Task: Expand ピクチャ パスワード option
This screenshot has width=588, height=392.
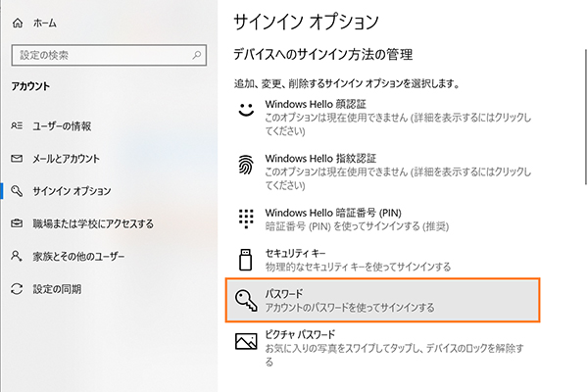Action: pyautogui.click(x=382, y=348)
